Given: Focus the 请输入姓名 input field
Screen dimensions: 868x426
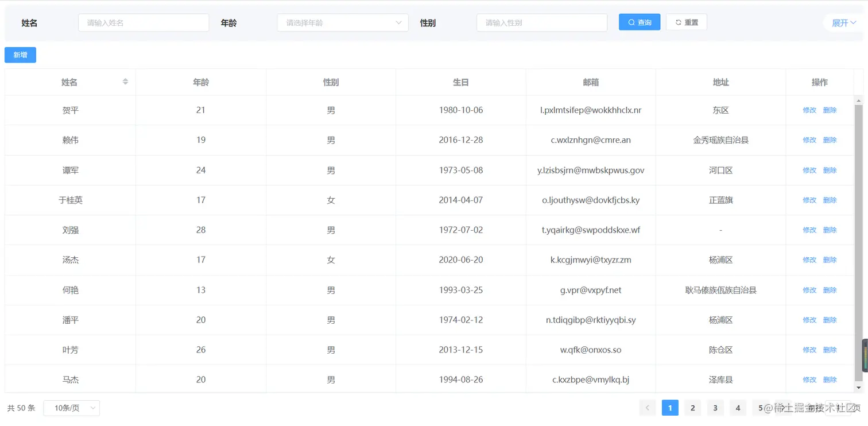Looking at the screenshot, I should [x=144, y=23].
